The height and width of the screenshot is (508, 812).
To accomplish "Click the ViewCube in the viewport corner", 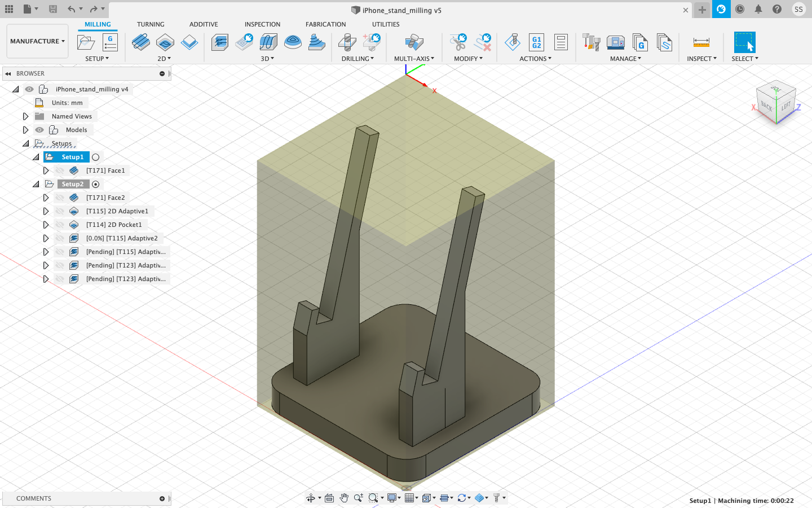I will click(x=776, y=102).
